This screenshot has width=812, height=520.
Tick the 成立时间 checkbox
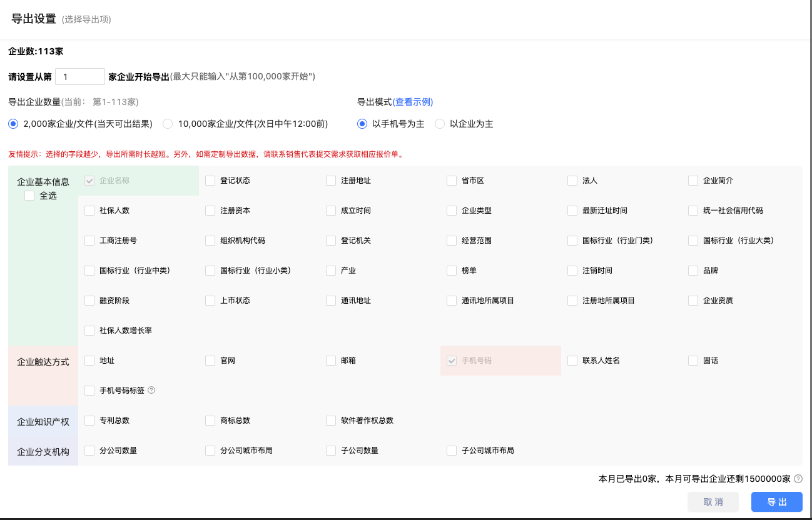click(x=331, y=211)
